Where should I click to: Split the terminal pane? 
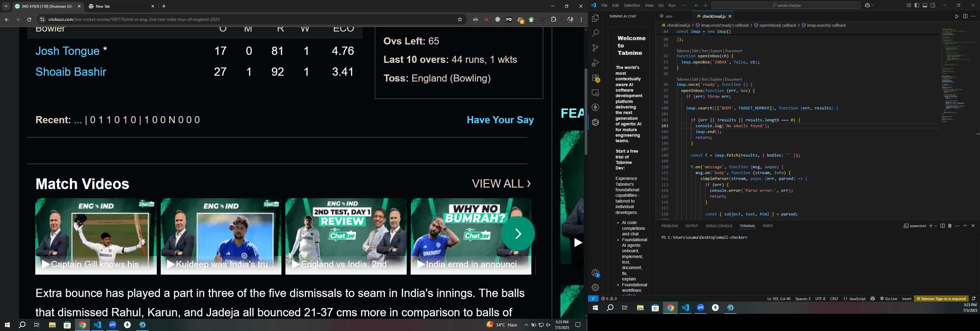coord(942,226)
